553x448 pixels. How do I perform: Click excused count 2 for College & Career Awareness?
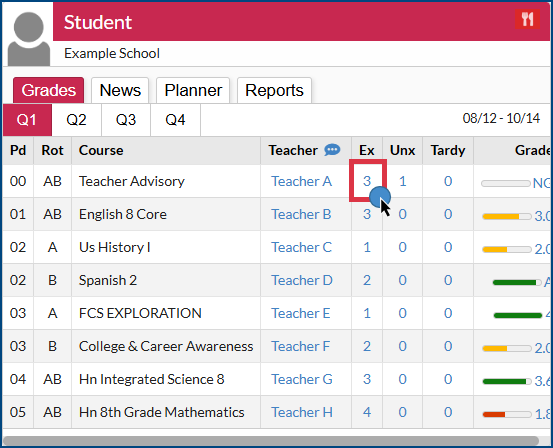(367, 346)
